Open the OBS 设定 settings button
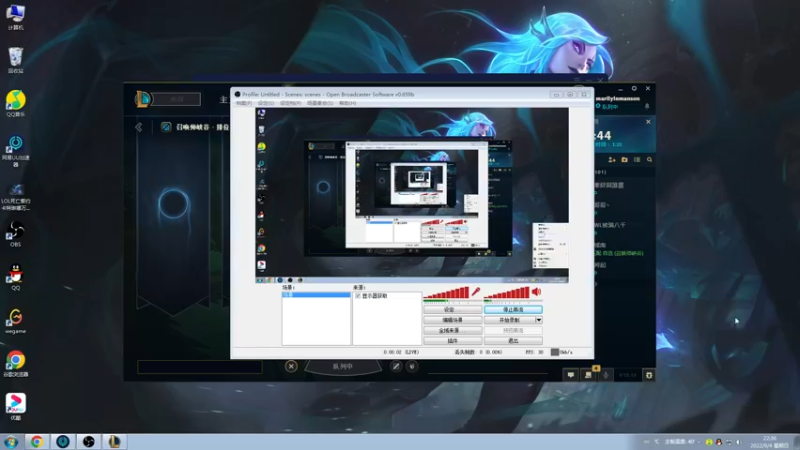The width and height of the screenshot is (800, 450). click(x=452, y=310)
